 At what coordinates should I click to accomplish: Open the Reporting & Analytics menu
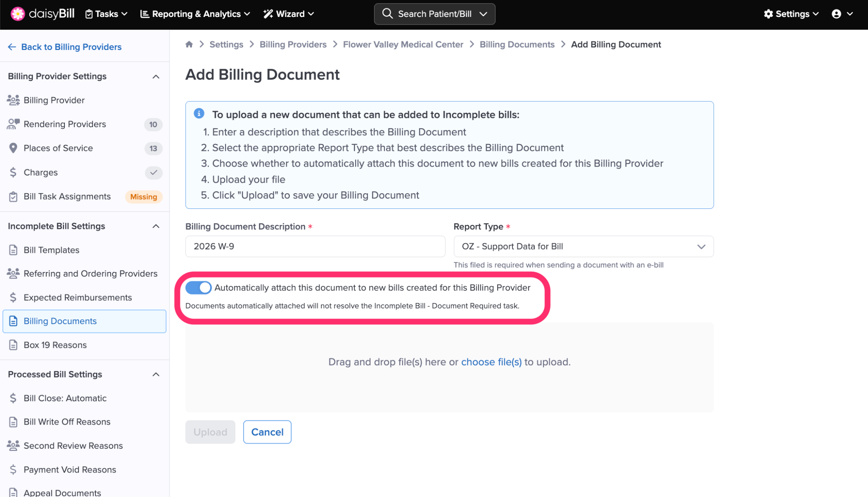pos(195,14)
